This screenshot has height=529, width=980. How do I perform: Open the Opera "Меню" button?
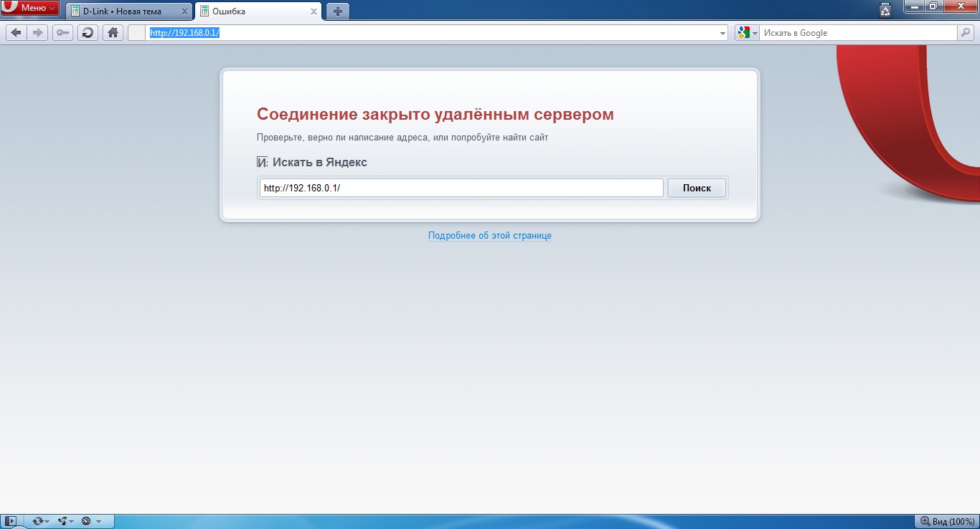[30, 8]
